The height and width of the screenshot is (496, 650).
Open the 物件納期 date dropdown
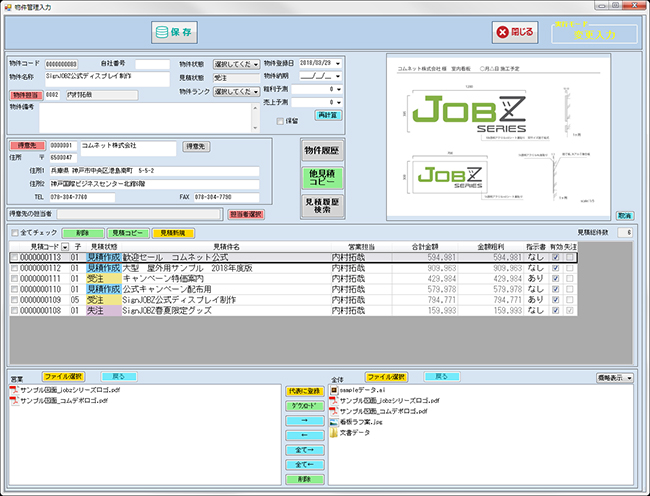(338, 76)
